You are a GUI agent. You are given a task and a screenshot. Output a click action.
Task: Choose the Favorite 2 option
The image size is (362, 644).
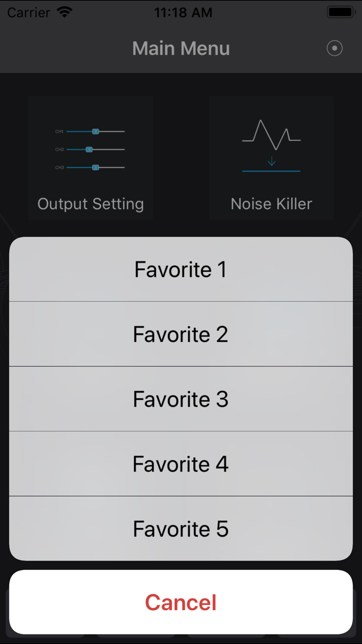181,334
